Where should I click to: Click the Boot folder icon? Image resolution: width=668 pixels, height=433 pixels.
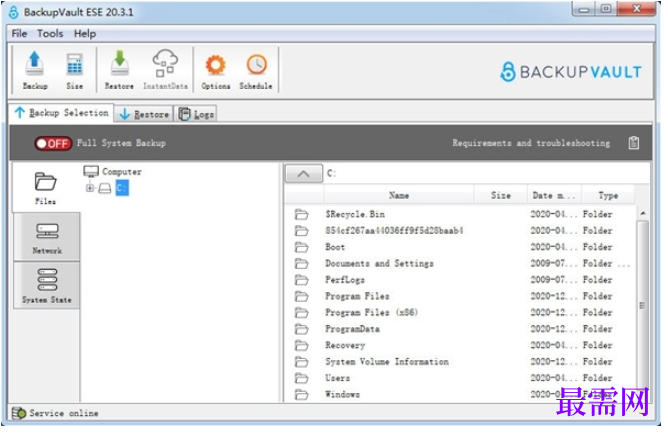[x=302, y=247]
